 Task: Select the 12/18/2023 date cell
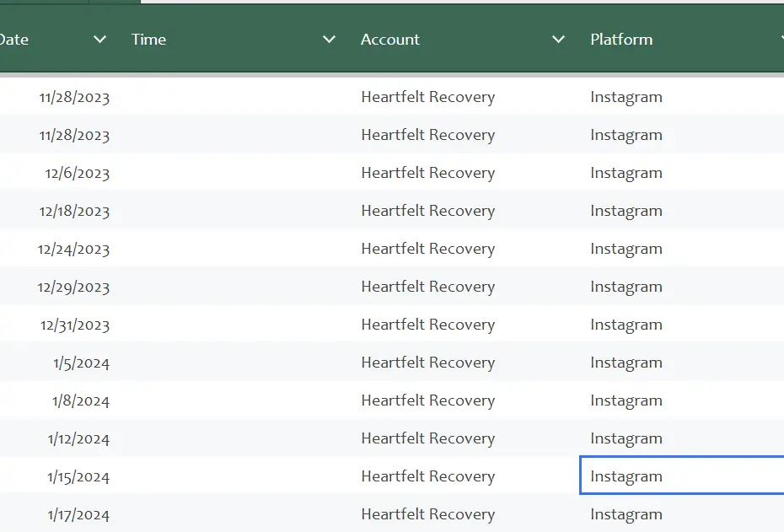(74, 211)
